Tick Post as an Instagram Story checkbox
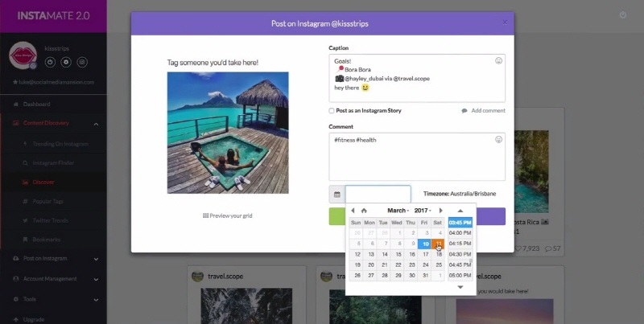The image size is (644, 324). 332,111
